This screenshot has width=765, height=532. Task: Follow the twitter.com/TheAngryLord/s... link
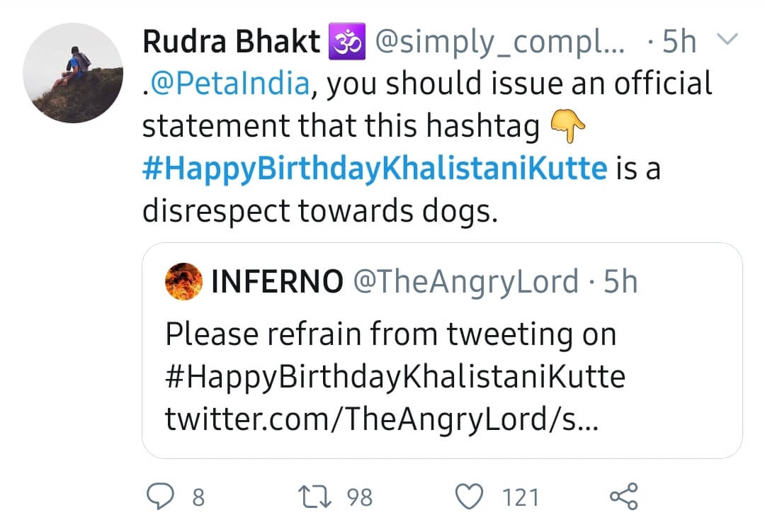click(382, 419)
